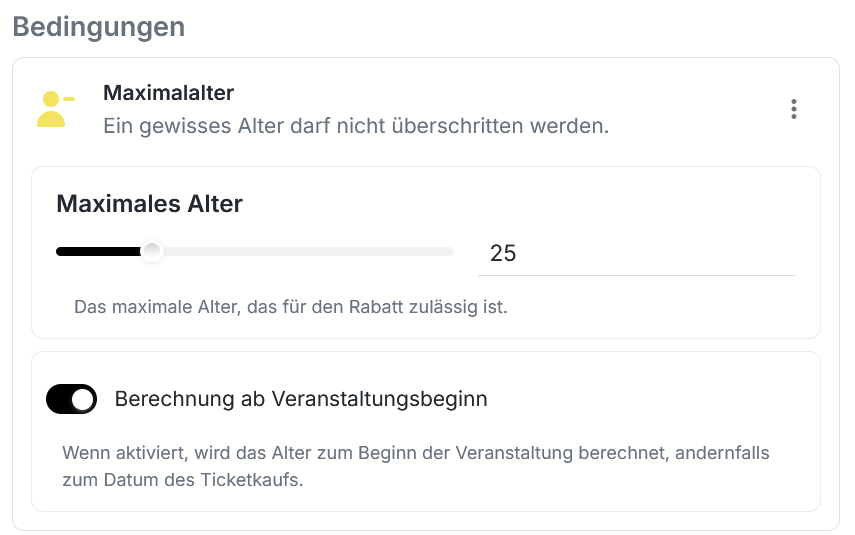Focus the age input field showing 25
855x535 pixels.
click(x=636, y=253)
